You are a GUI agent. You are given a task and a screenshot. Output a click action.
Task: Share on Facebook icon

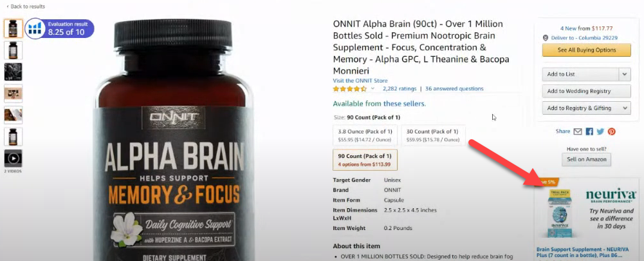click(589, 131)
